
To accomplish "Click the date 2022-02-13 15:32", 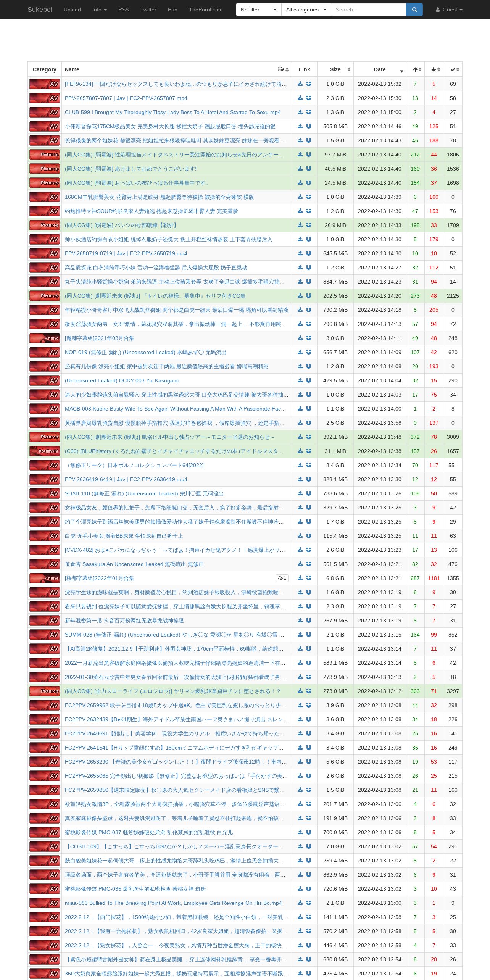I will pos(380,84).
